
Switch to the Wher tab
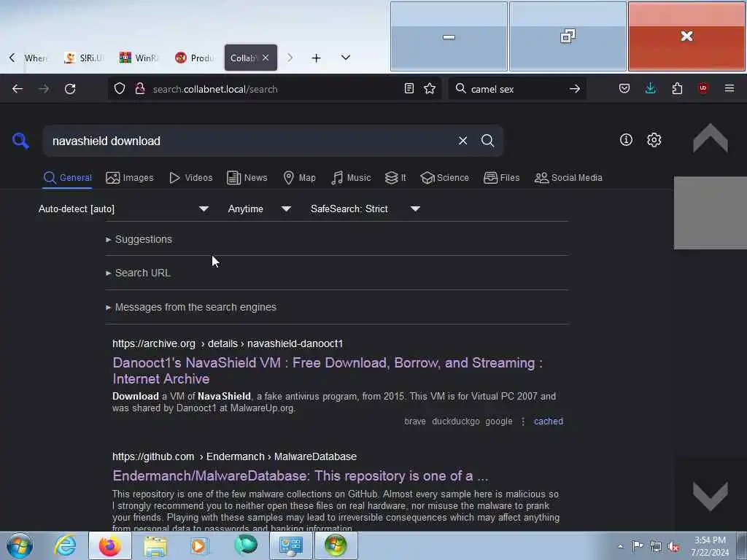click(36, 58)
